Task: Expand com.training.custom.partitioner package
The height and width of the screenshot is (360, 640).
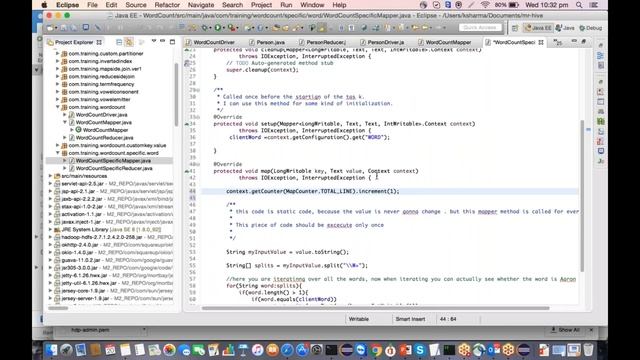Action: coord(58,53)
